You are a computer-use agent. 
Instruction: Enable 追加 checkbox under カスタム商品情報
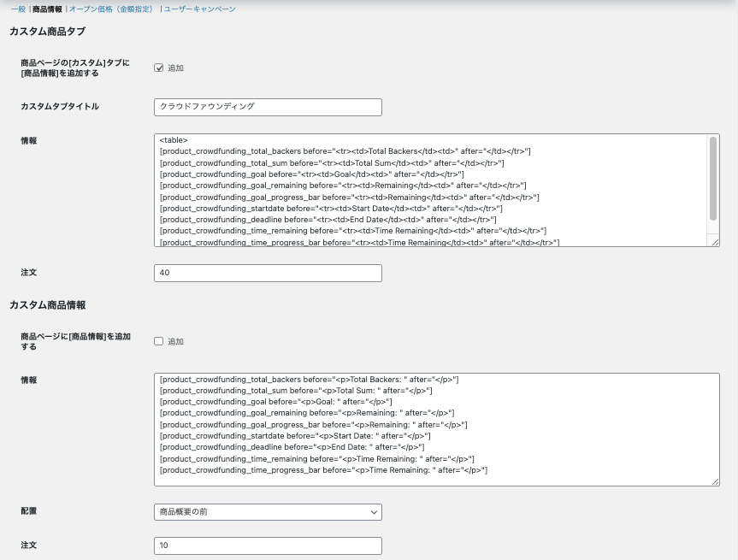pos(159,341)
